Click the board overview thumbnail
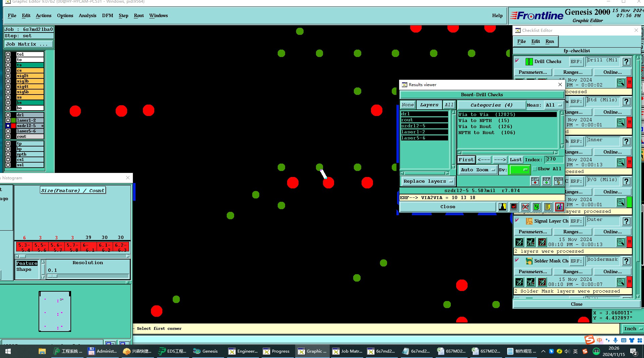The width and height of the screenshot is (644, 358). click(55, 311)
